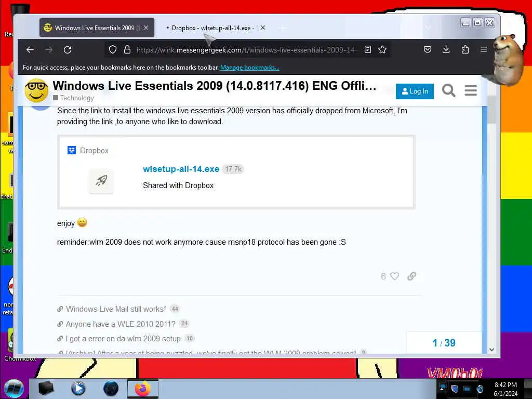Open 'Anyone have a WLE 2010 2011?' link
532x399 pixels.
[x=121, y=324]
